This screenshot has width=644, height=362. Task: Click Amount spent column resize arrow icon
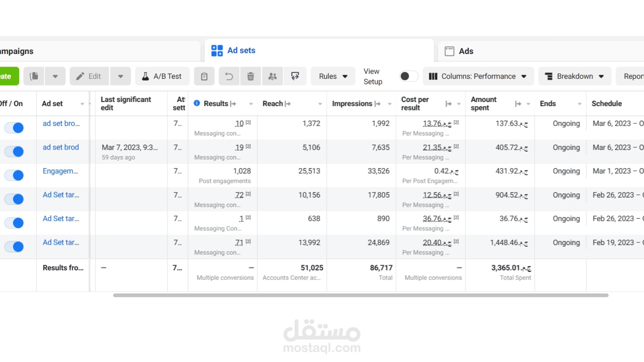518,104
